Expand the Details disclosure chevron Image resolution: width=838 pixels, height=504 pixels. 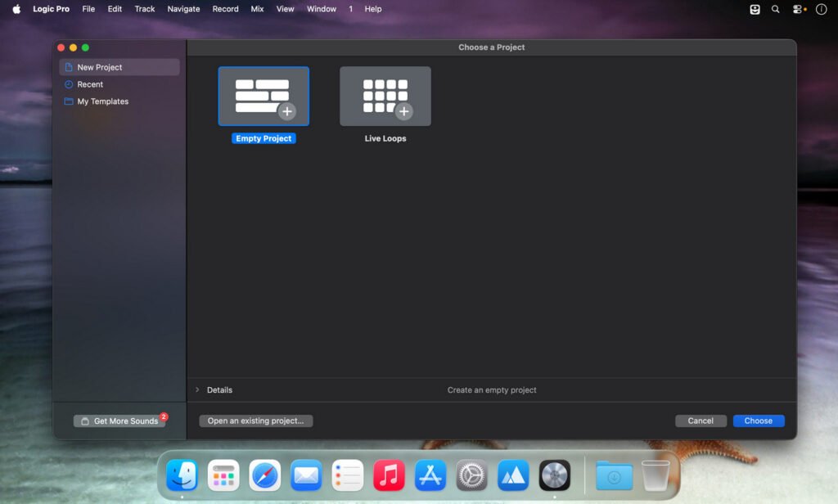[197, 389]
